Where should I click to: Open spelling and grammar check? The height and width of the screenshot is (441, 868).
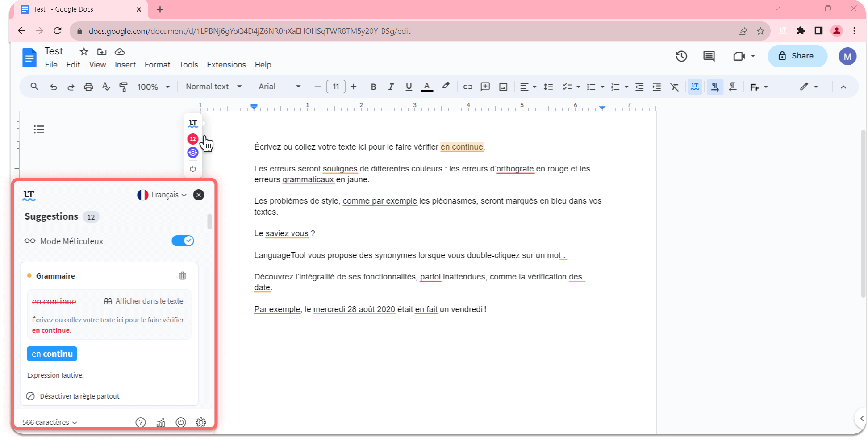tap(106, 87)
